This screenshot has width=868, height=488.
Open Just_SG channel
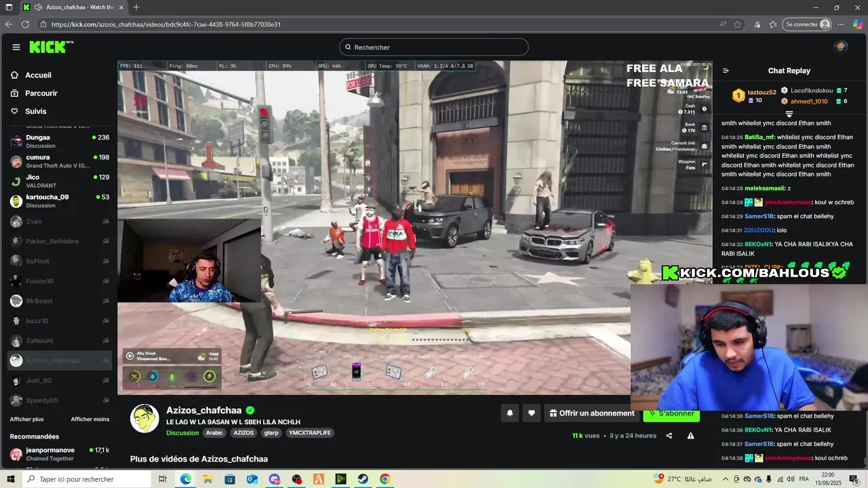click(x=60, y=380)
